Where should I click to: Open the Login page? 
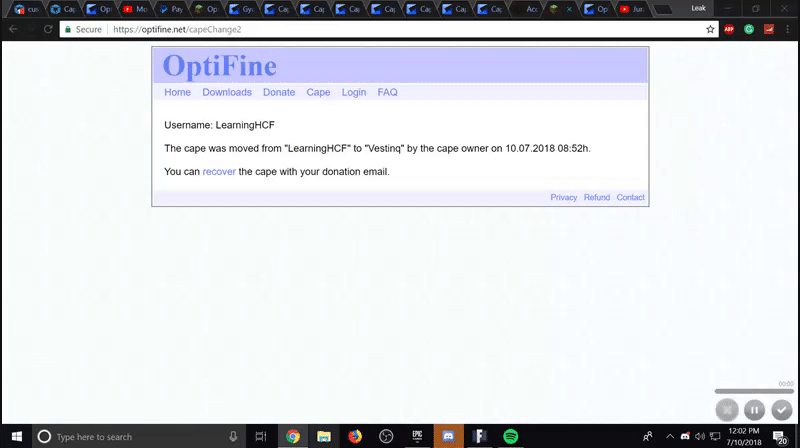(x=354, y=92)
